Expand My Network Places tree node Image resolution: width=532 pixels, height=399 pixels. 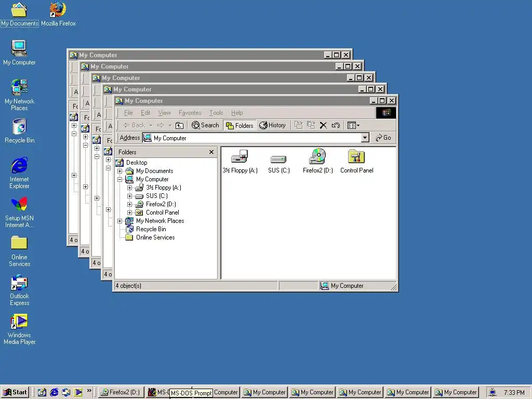pyautogui.click(x=120, y=221)
